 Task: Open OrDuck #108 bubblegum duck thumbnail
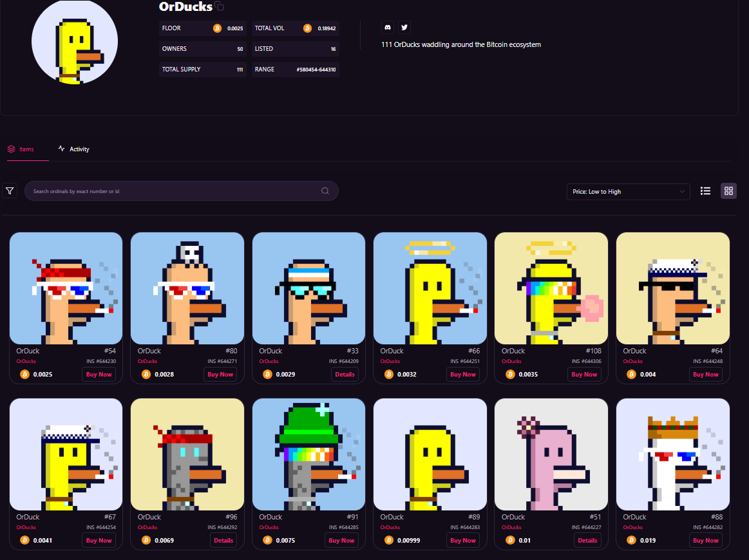point(551,288)
